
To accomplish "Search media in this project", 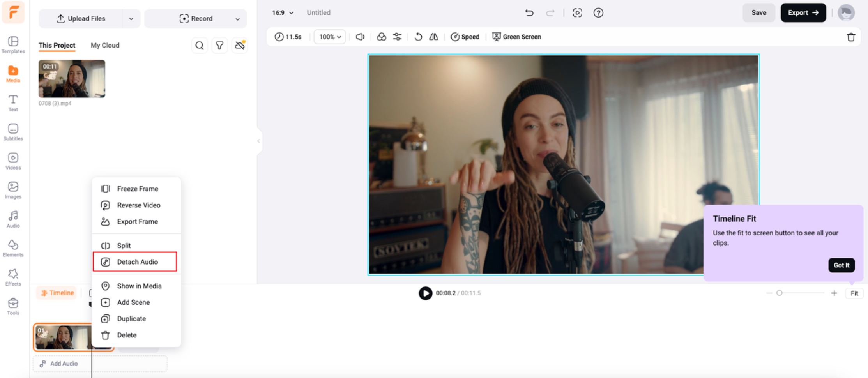I will pyautogui.click(x=199, y=46).
